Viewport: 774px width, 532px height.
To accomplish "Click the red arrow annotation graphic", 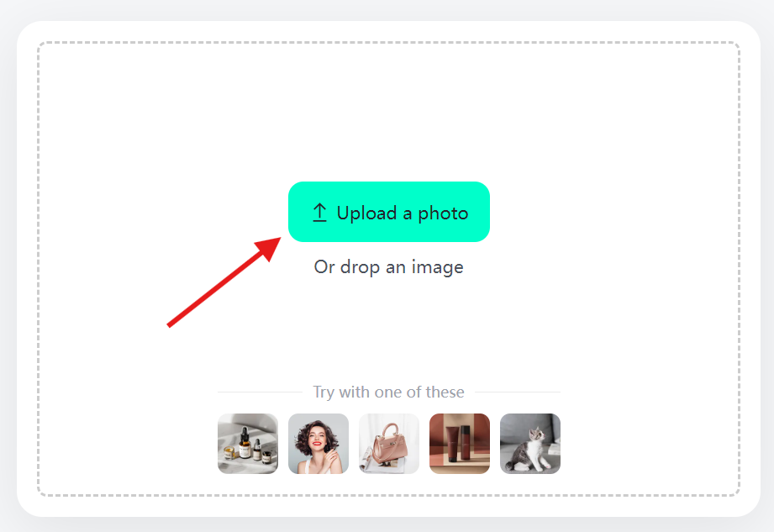I will pyautogui.click(x=224, y=282).
